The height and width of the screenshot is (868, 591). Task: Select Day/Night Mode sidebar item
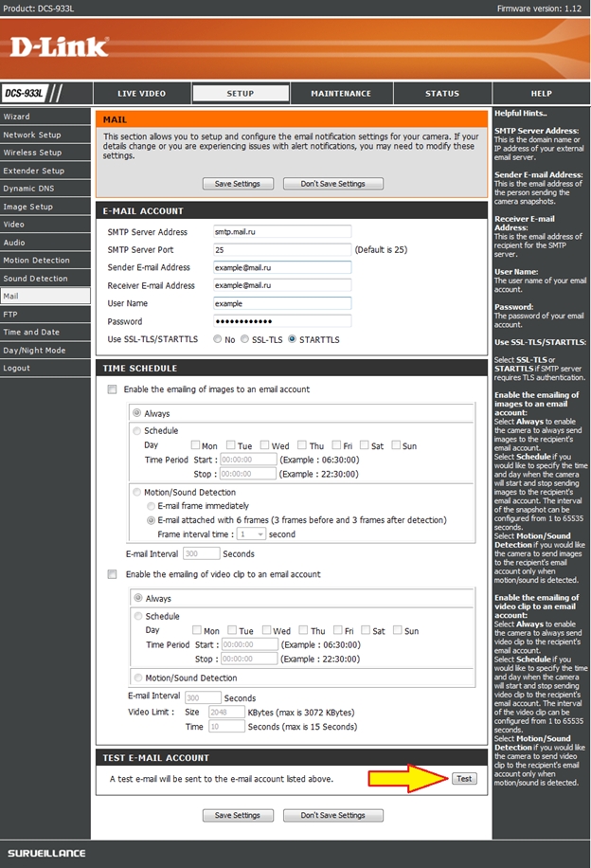34,351
